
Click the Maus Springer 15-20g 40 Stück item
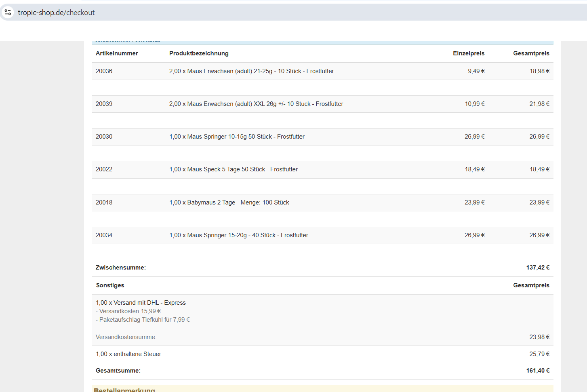coord(238,235)
